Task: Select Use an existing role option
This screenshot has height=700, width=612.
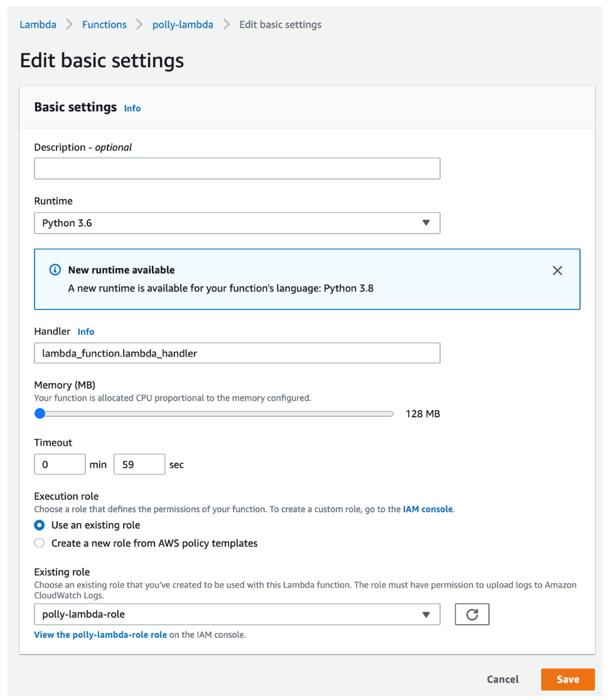Action: coord(40,525)
